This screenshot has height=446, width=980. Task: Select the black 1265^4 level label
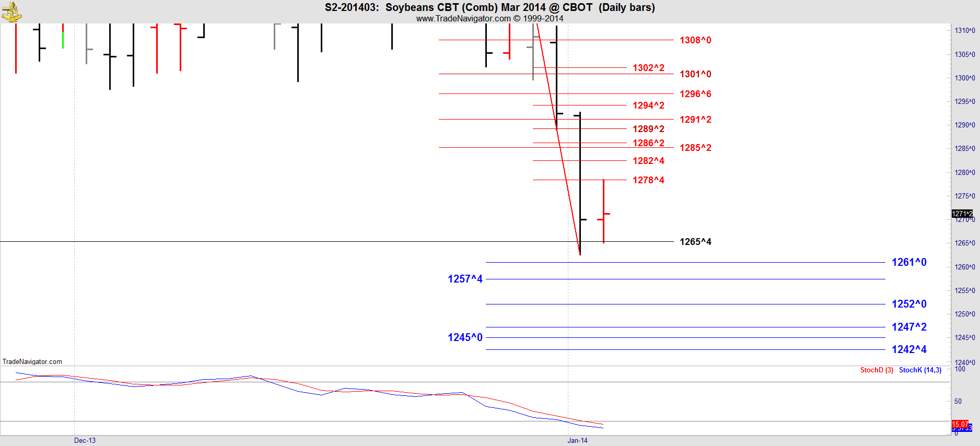(x=695, y=242)
